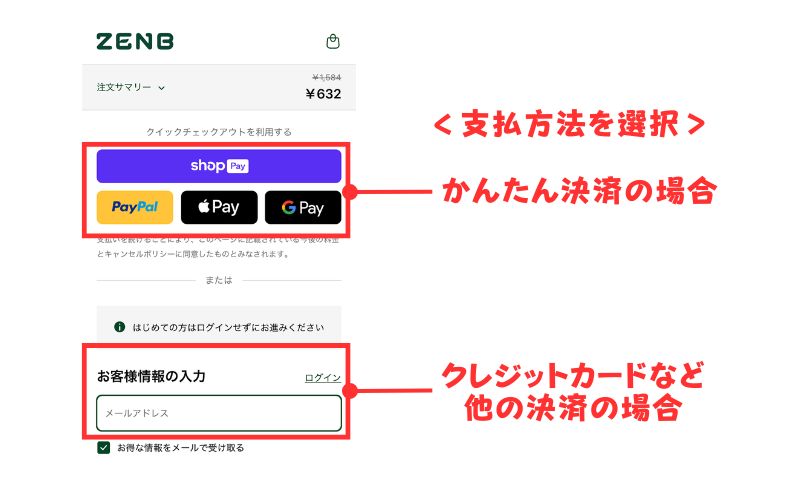Click the ¥632 total price
Viewport: 800px width, 495px height.
pos(323,94)
